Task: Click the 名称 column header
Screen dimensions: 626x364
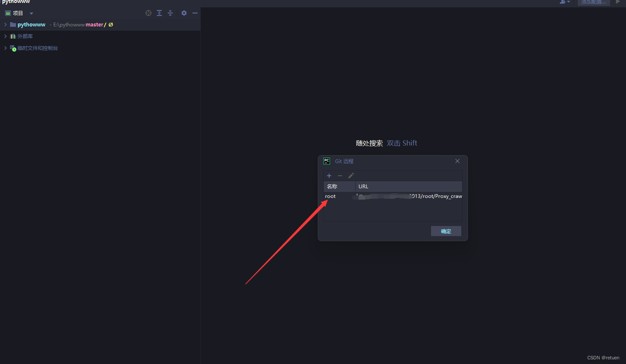Action: click(x=340, y=186)
